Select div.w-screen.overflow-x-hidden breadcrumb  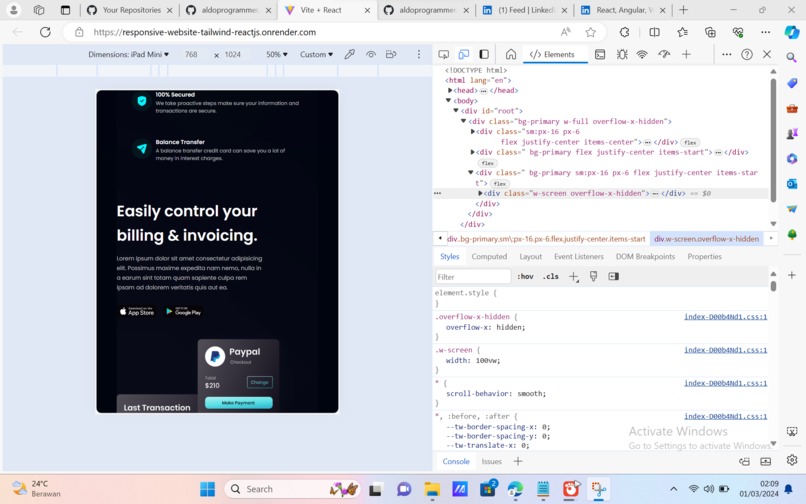[x=706, y=239]
